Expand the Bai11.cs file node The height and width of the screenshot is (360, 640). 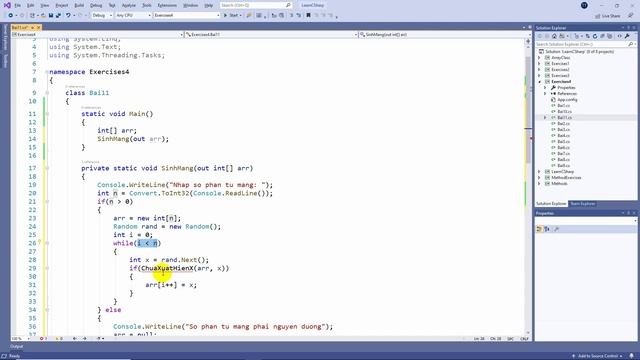545,118
